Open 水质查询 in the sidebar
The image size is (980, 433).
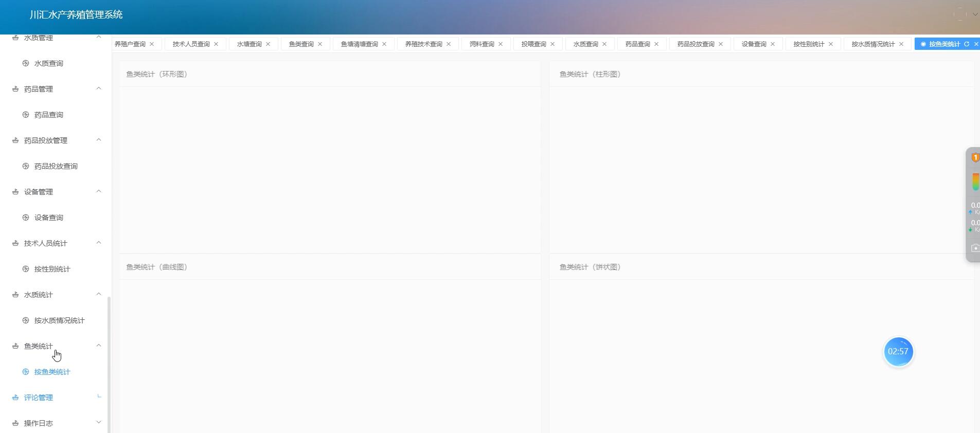(x=49, y=63)
